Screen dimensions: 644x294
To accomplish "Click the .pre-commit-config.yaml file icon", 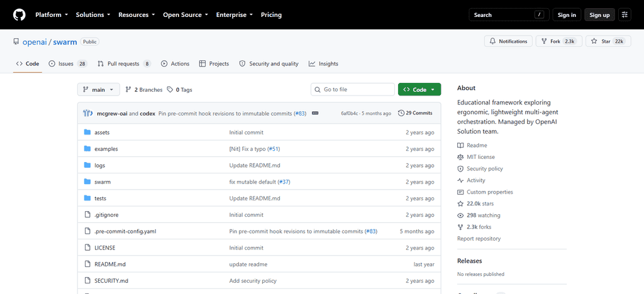I will pos(87,231).
